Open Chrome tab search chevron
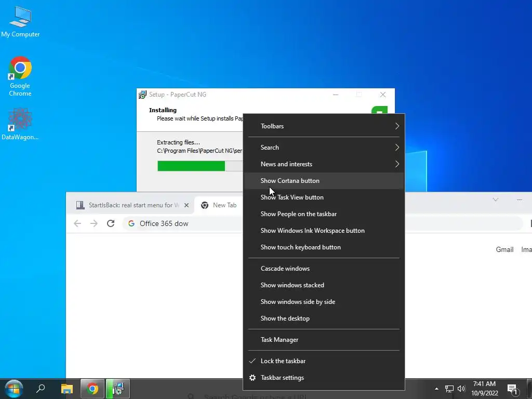The image size is (532, 399). point(496,199)
